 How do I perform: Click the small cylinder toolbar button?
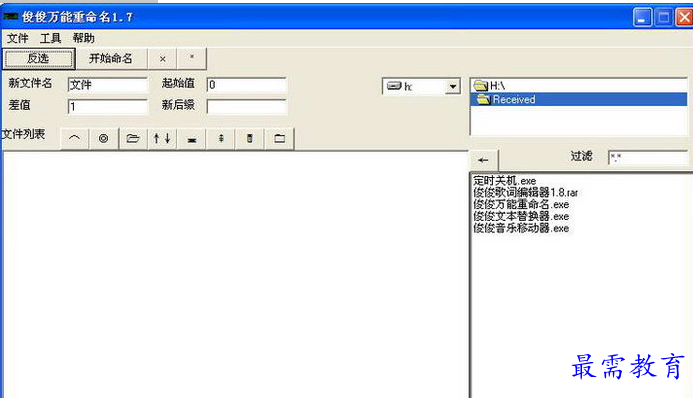[x=250, y=139]
